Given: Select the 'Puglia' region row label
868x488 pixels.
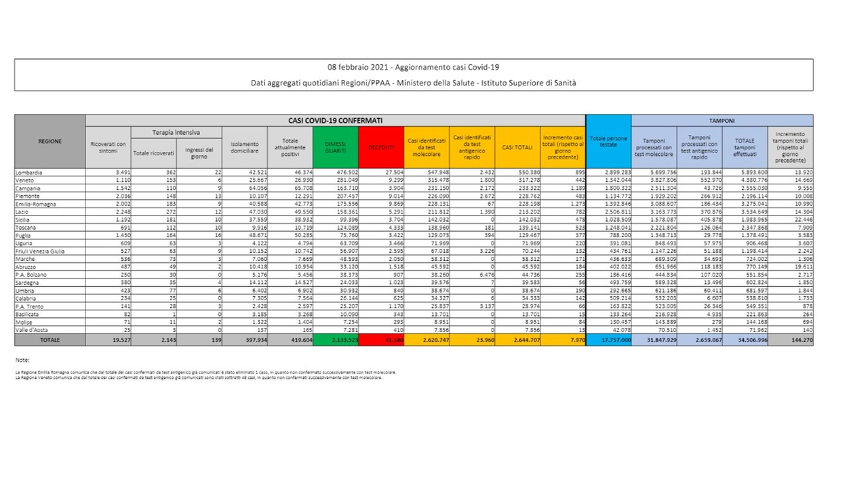Looking at the screenshot, I should [23, 235].
